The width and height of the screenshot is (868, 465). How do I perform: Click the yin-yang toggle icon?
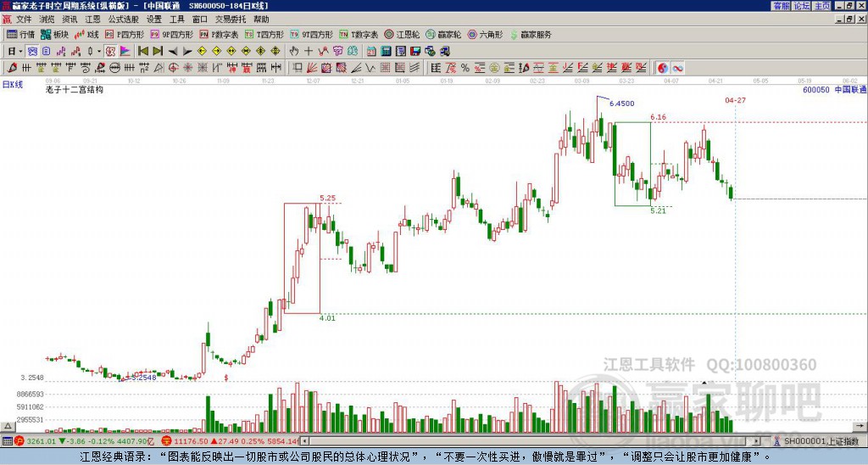[x=663, y=68]
